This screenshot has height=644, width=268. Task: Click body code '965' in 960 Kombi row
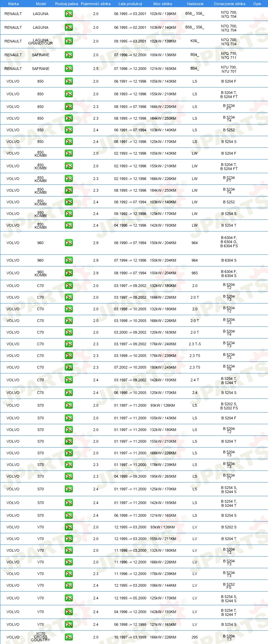[x=195, y=273]
